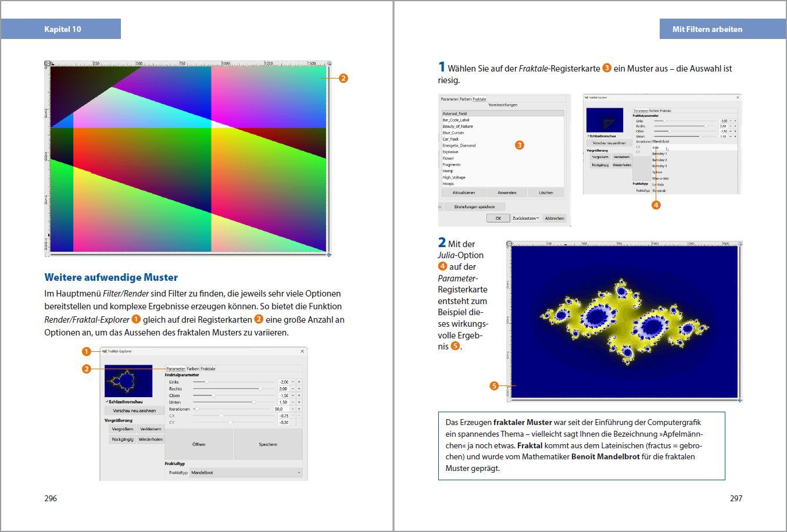
Task: Switch to the Farben tab above Fraktalparameter on the left page
Action: click(x=192, y=369)
